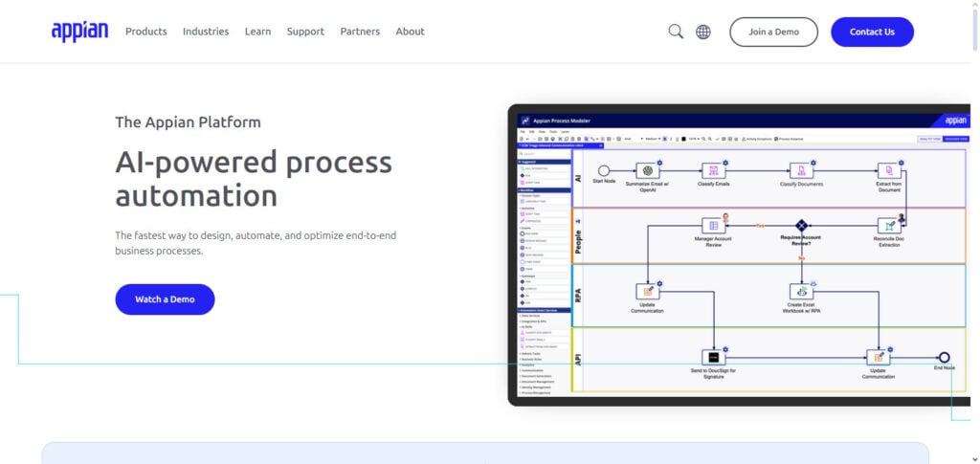Open the Support navigation menu
980x464 pixels.
point(305,32)
